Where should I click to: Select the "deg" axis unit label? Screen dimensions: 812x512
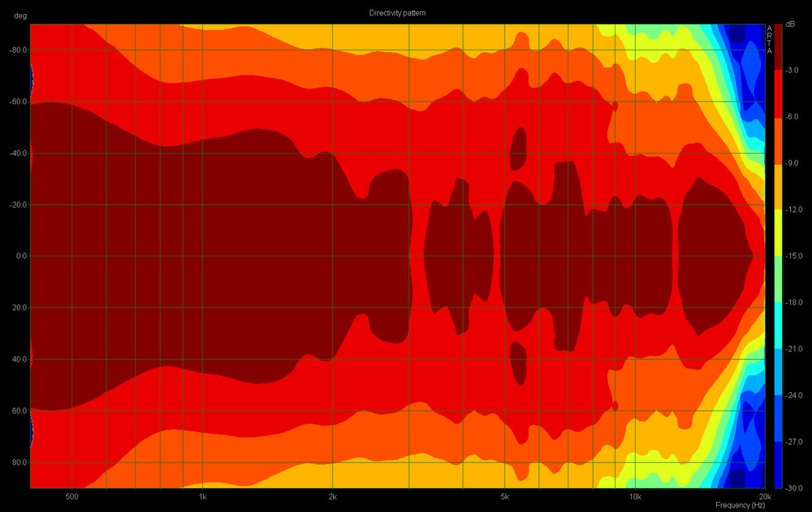20,16
